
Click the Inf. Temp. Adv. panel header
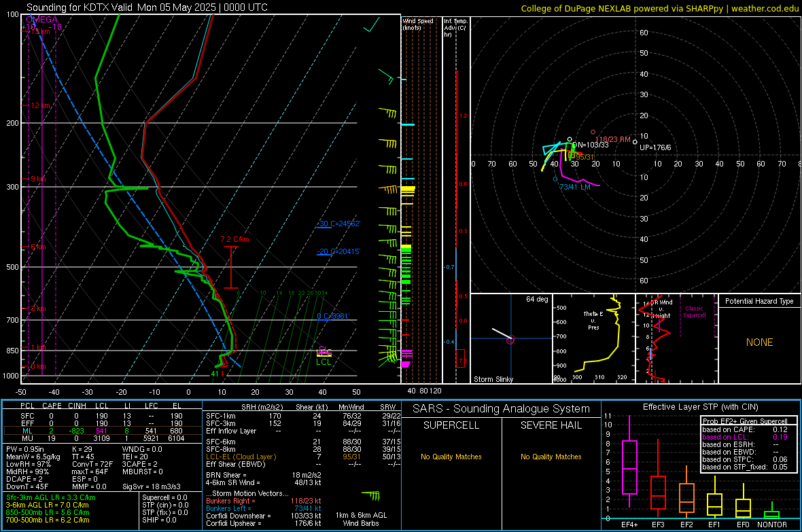coord(455,28)
